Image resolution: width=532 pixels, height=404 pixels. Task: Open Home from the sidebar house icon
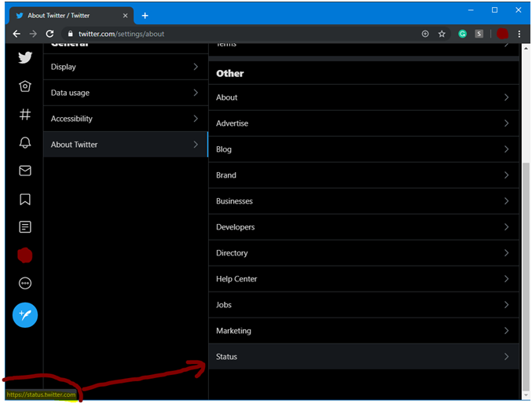[25, 86]
